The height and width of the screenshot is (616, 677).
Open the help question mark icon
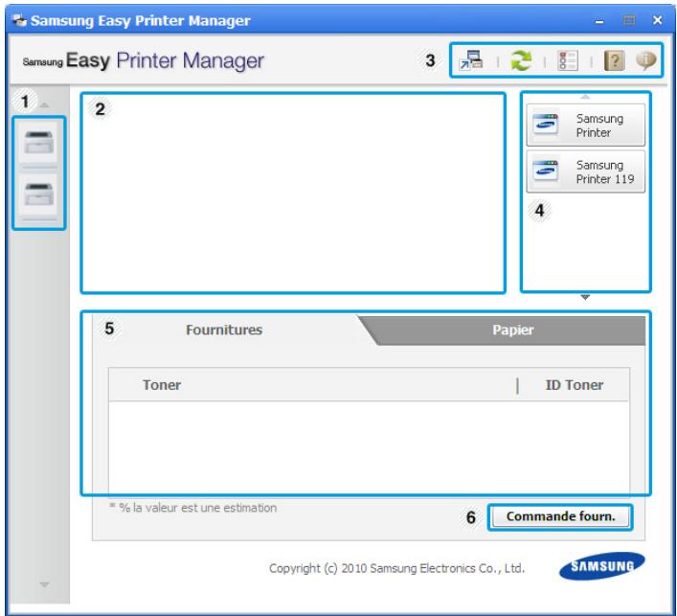point(614,60)
